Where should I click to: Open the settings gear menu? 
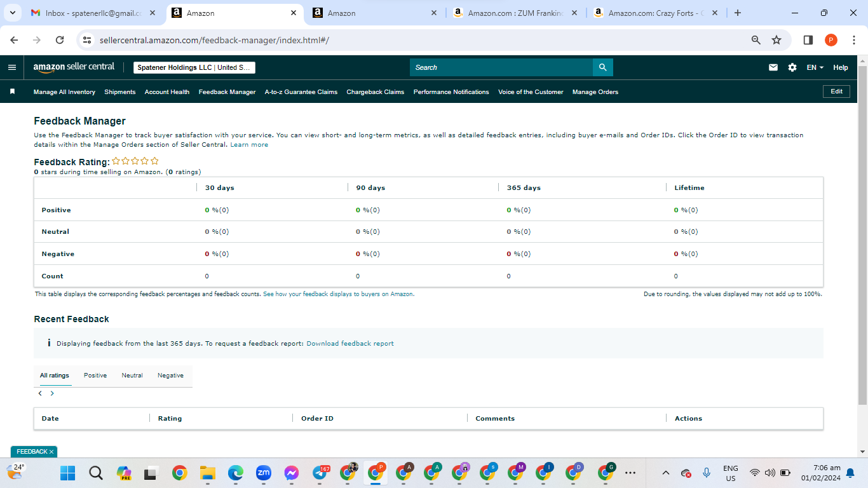792,67
